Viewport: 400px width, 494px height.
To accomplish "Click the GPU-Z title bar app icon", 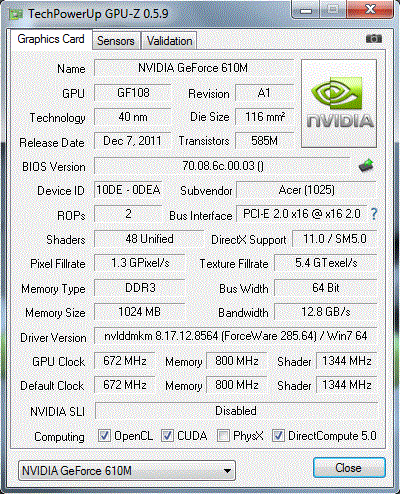I will (16, 14).
